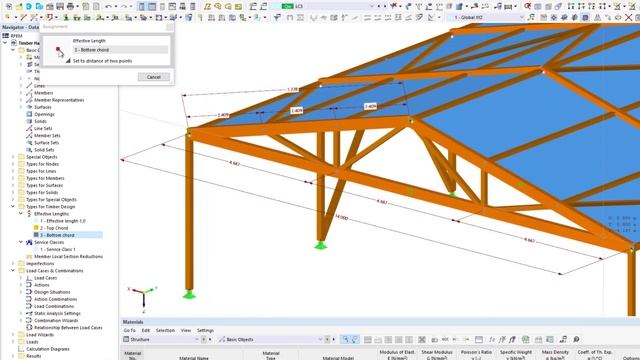Click the yellow swatch of 2 - Top Chord

point(36,228)
